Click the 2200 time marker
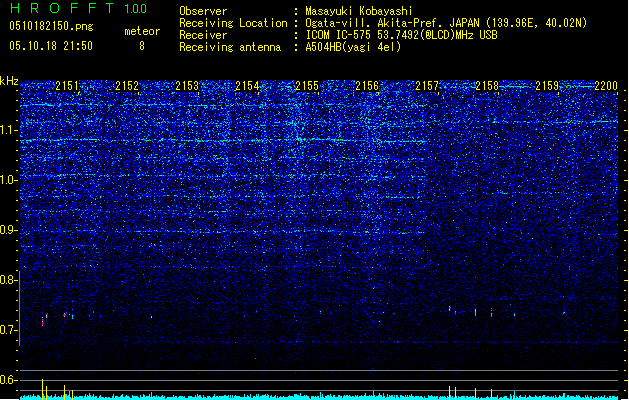Viewport: 629px width, 400px height. coord(606,86)
